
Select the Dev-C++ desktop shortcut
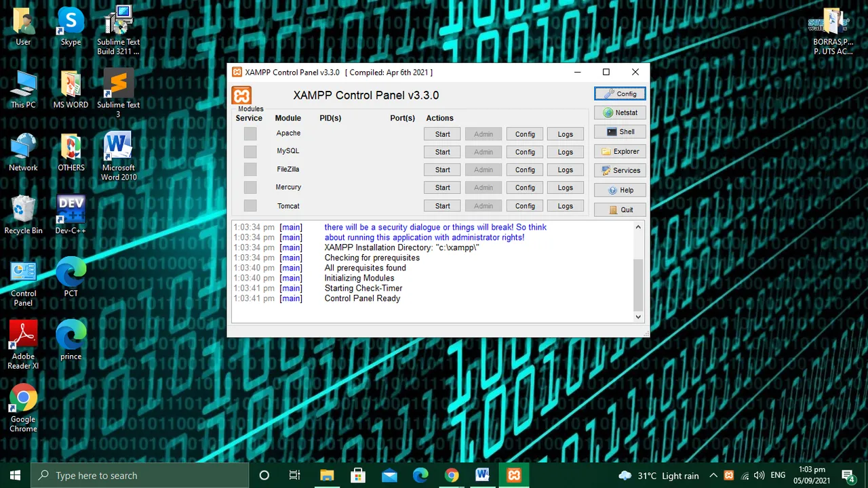click(x=71, y=216)
